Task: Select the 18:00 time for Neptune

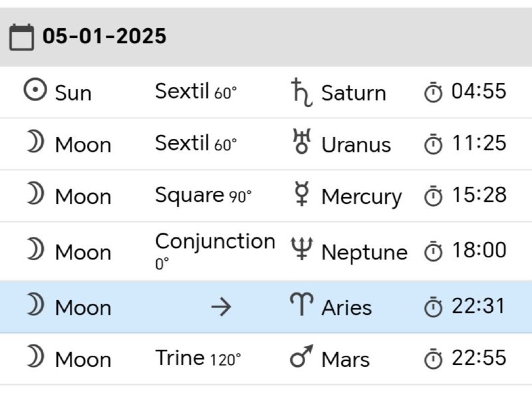Action: 479,250
